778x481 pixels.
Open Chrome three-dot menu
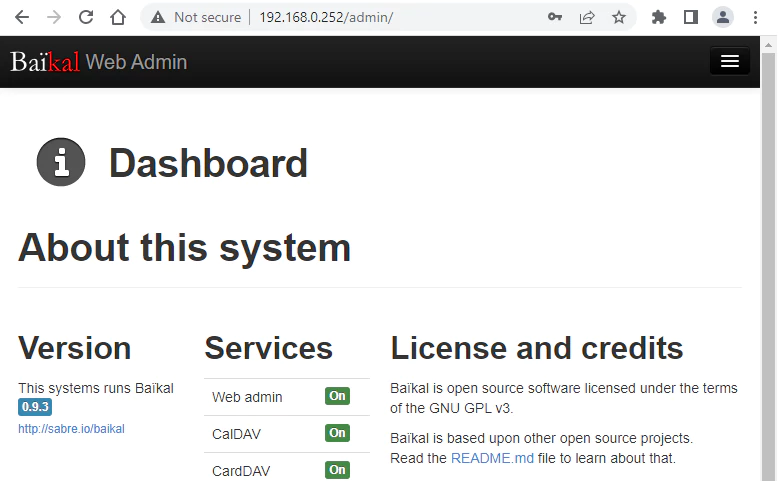pos(755,17)
